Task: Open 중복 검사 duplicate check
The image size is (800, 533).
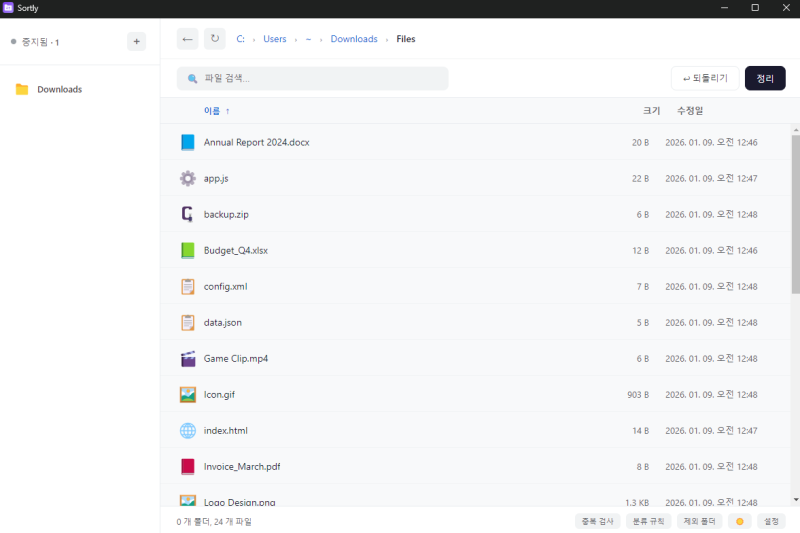Action: click(x=597, y=521)
